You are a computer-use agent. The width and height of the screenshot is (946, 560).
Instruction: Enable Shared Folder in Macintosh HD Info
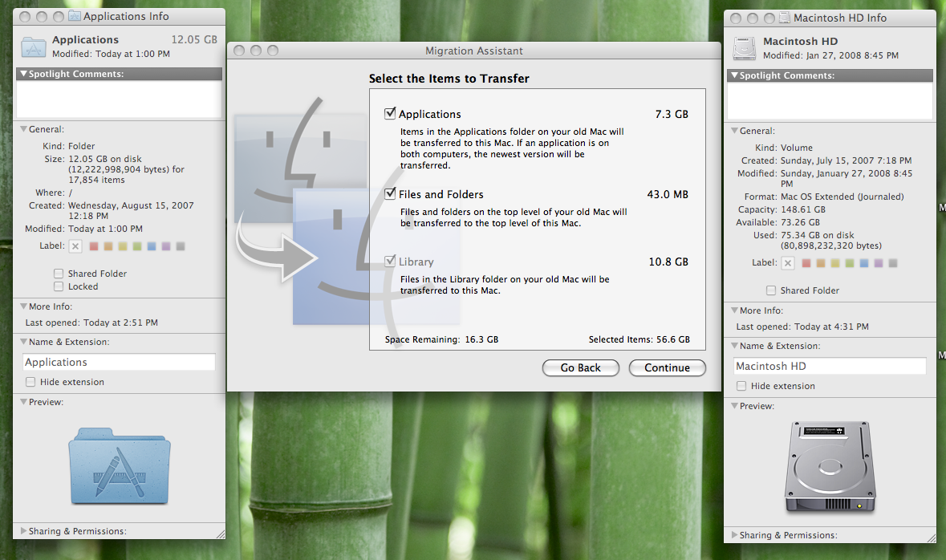click(770, 290)
